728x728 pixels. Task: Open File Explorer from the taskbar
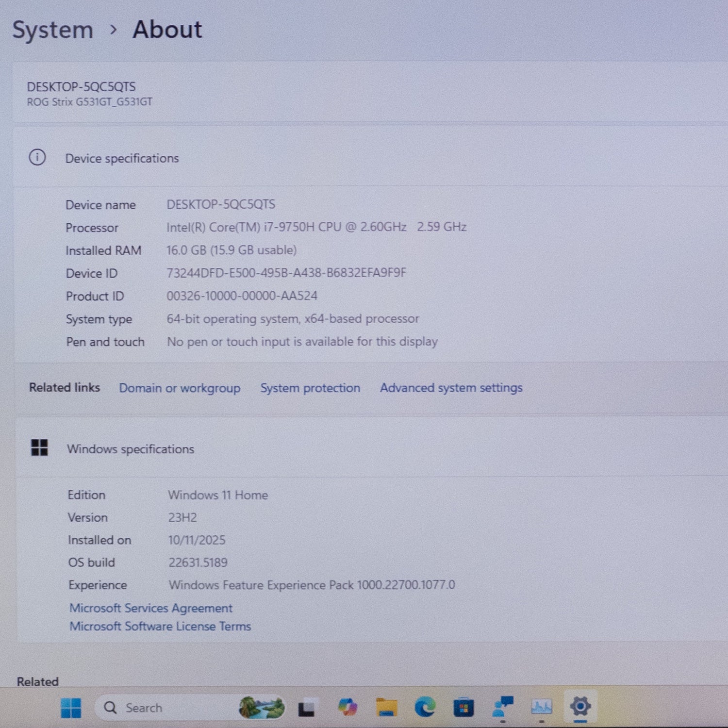tap(386, 707)
